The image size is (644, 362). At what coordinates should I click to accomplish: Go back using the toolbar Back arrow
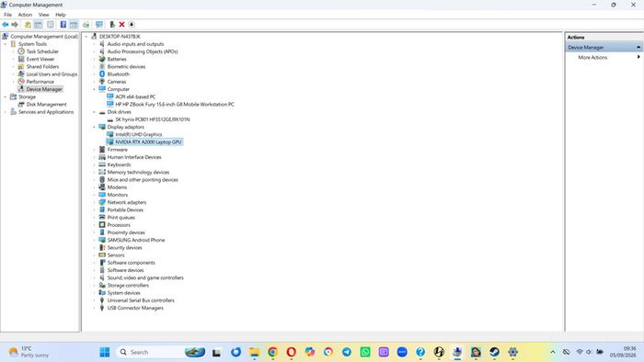pos(6,25)
